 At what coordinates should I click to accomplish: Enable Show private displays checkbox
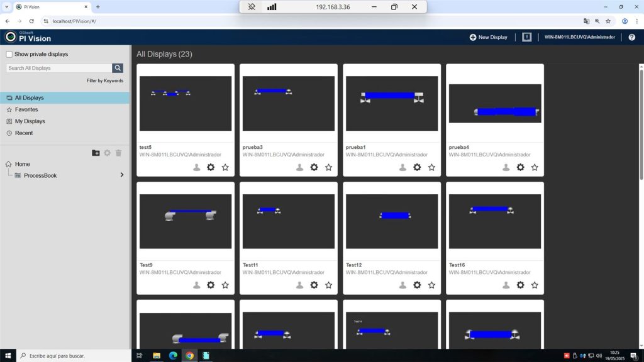9,54
